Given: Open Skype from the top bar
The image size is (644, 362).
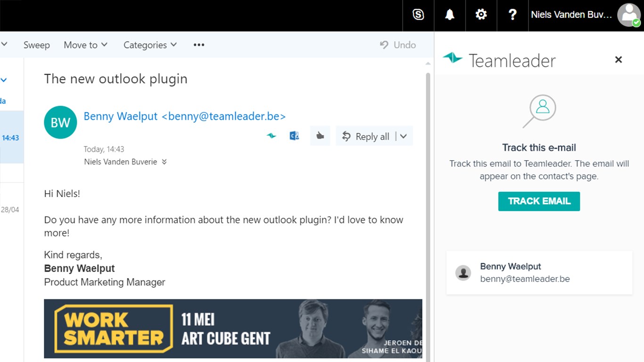Looking at the screenshot, I should pyautogui.click(x=418, y=15).
